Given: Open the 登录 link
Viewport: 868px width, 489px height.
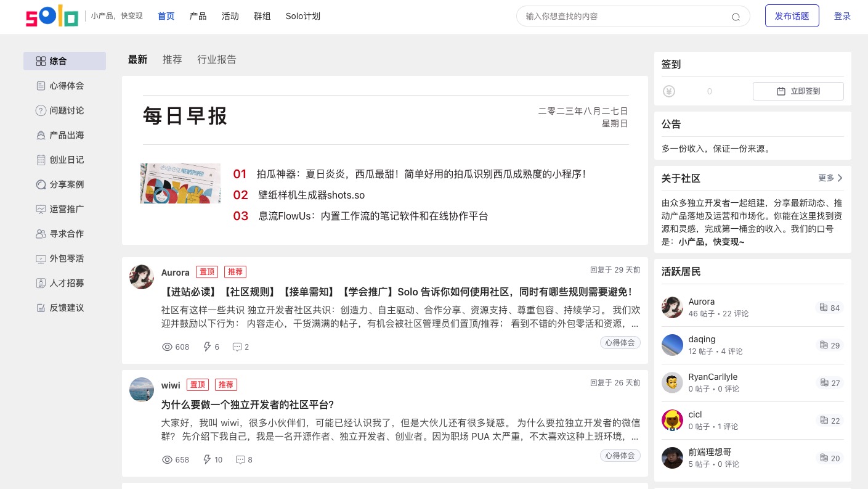Looking at the screenshot, I should click(842, 16).
